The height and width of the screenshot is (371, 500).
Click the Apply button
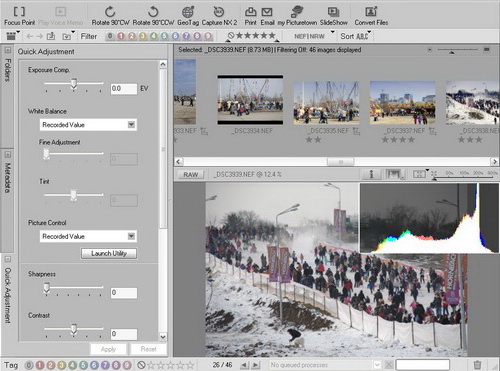[x=108, y=349]
